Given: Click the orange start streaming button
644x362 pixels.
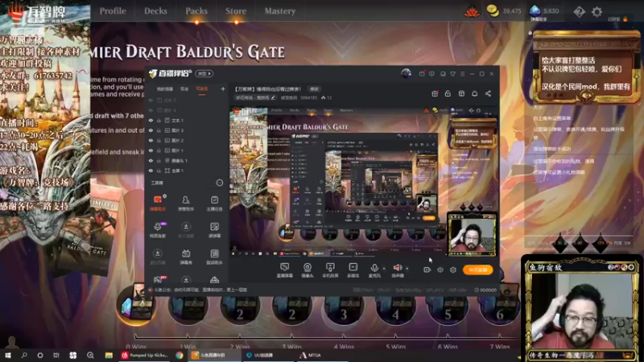Looking at the screenshot, I should 477,269.
